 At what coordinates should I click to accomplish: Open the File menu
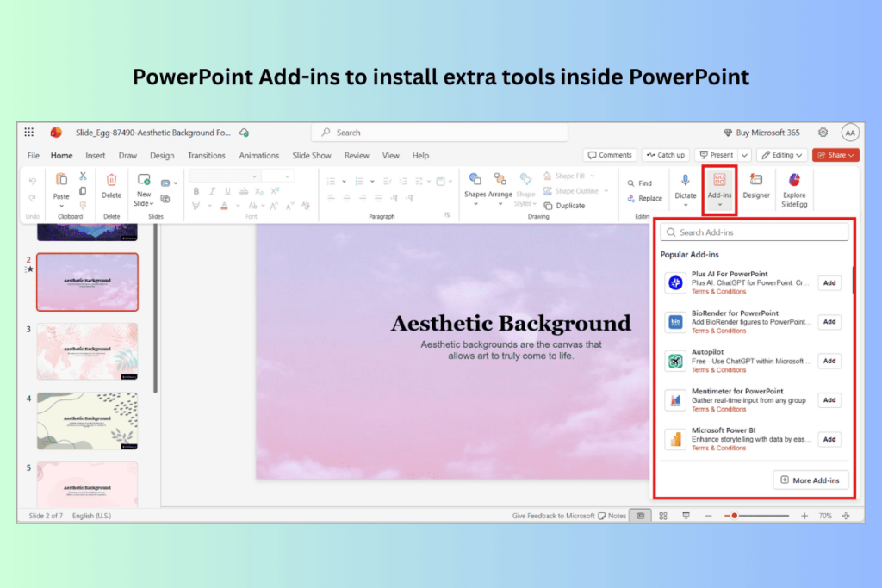(34, 155)
